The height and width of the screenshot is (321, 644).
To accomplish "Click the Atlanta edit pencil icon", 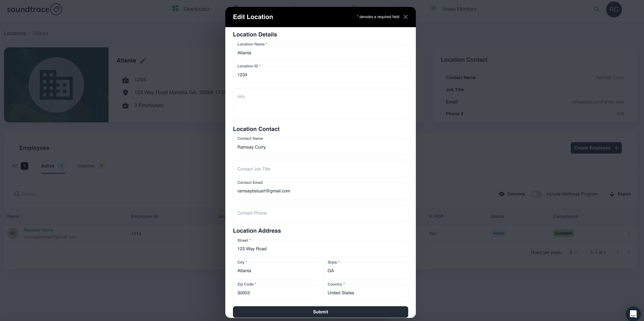I will (143, 61).
